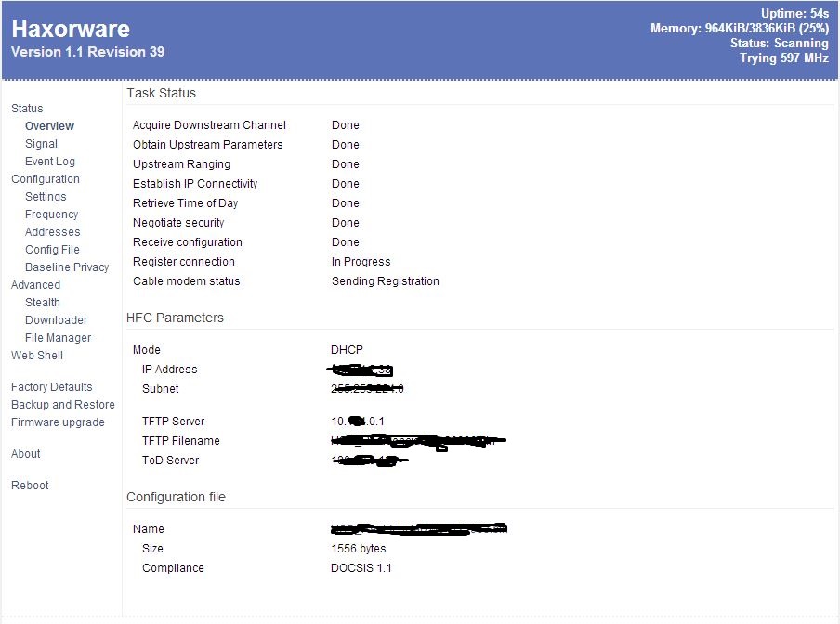Go to Firmware upgrade page
Screen dimensions: 840x624
(57, 422)
